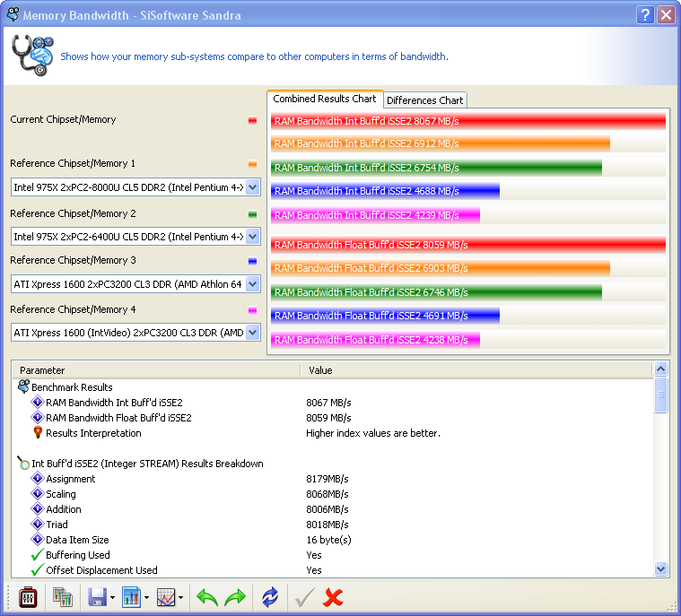The height and width of the screenshot is (616, 681).
Task: Click the magenta Int 4239 MB/s bar
Action: pyautogui.click(x=375, y=215)
